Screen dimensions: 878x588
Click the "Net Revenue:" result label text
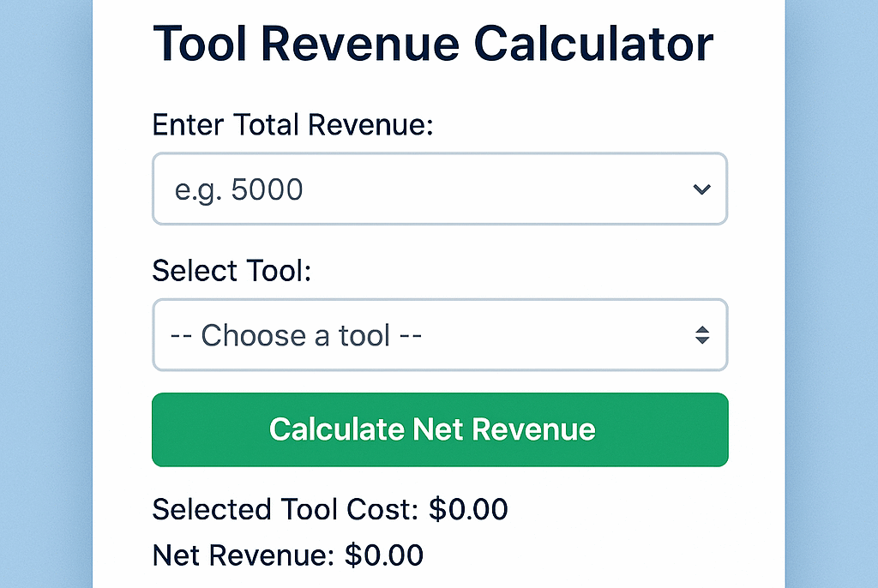tap(244, 555)
